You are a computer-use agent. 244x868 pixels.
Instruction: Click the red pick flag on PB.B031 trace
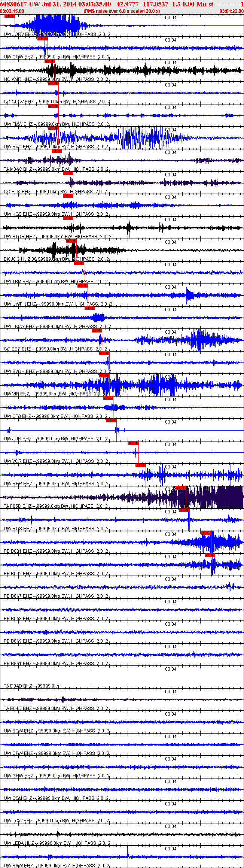(206, 533)
